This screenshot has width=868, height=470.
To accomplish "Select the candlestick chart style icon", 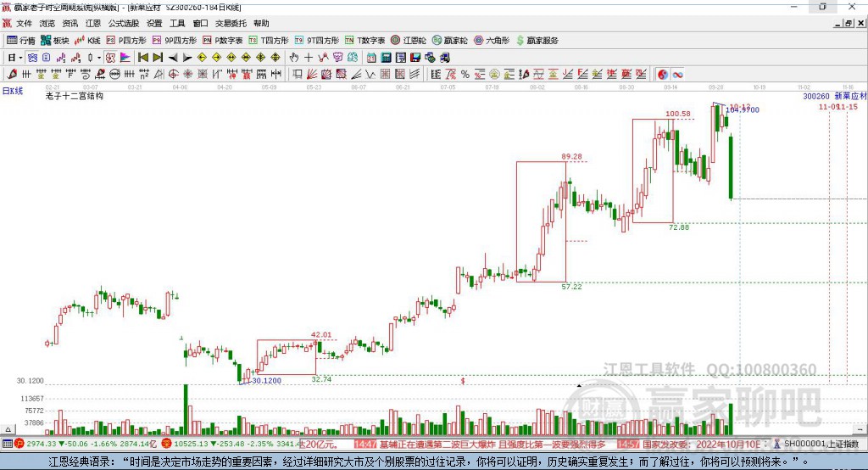I will click(90, 58).
